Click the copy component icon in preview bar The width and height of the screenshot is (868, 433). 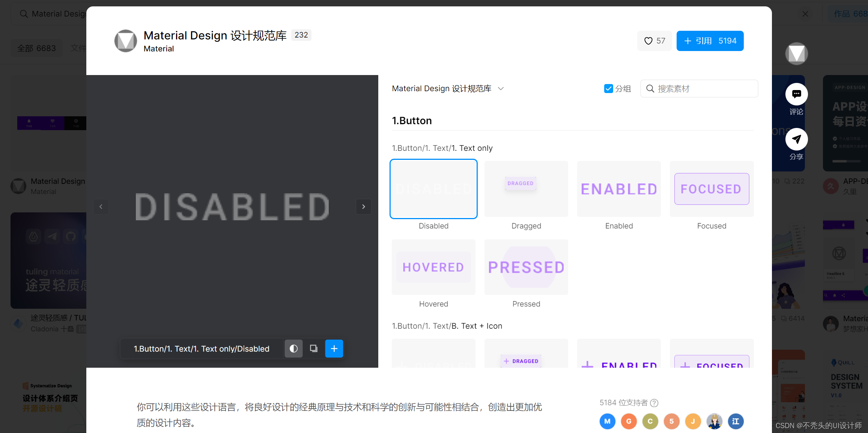314,349
